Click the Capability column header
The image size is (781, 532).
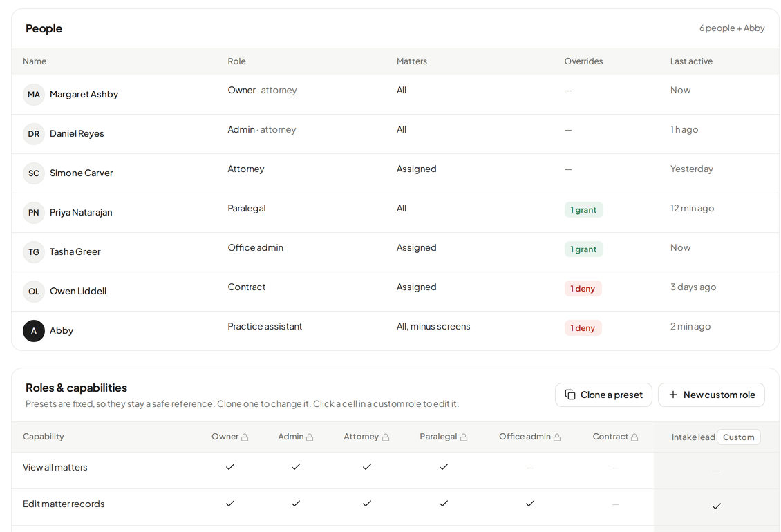[x=44, y=437]
